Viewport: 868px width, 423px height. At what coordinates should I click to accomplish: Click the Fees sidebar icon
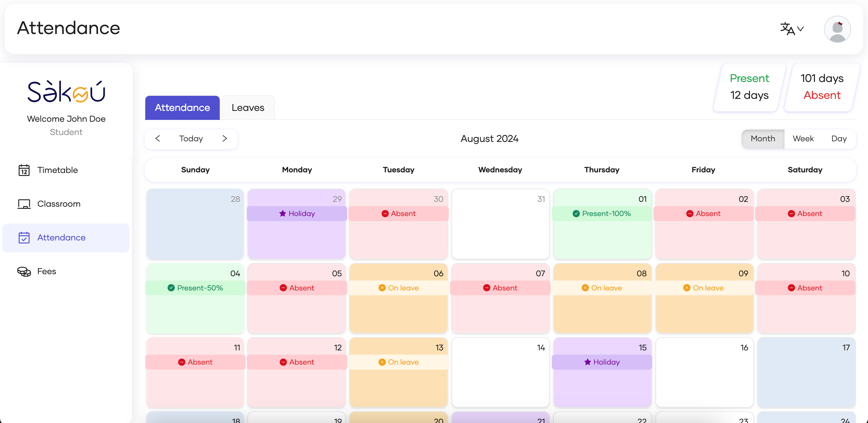(x=23, y=271)
